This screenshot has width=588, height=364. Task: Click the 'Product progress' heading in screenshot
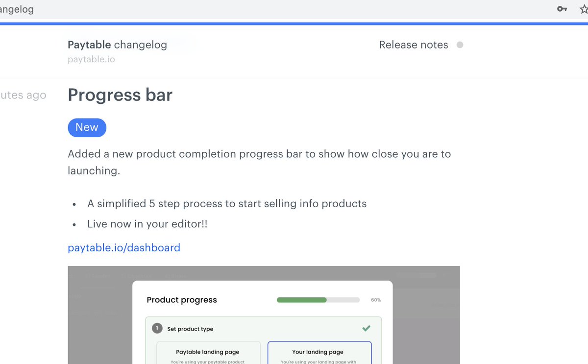click(182, 300)
